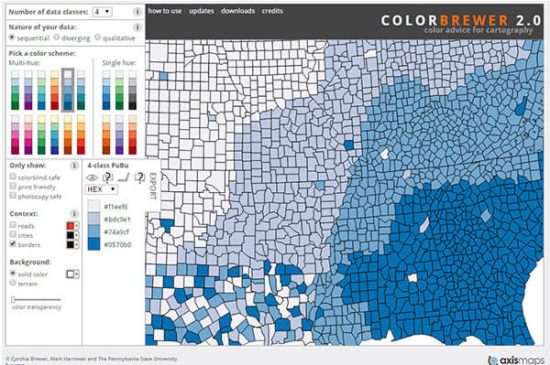Pick the single-hue Greens ramp

[x=119, y=90]
